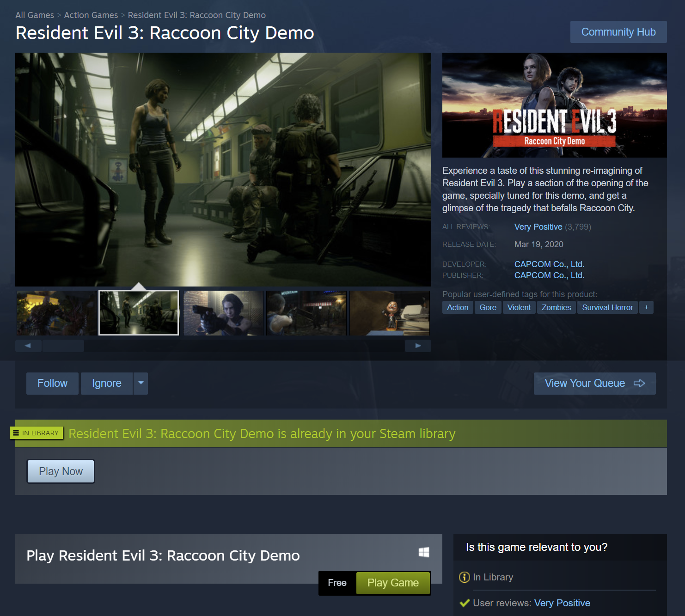Click the page title Resident Evil 3: Raccoon City Demo
The image size is (685, 616).
coord(165,33)
